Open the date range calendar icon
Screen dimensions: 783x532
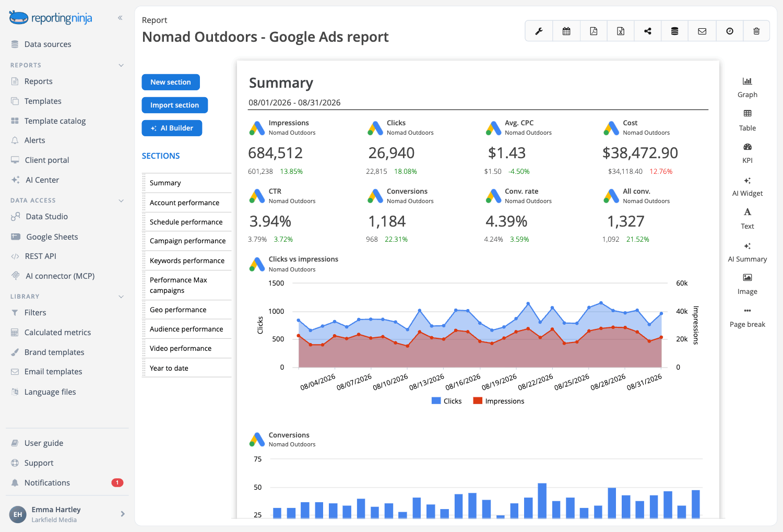(x=566, y=31)
